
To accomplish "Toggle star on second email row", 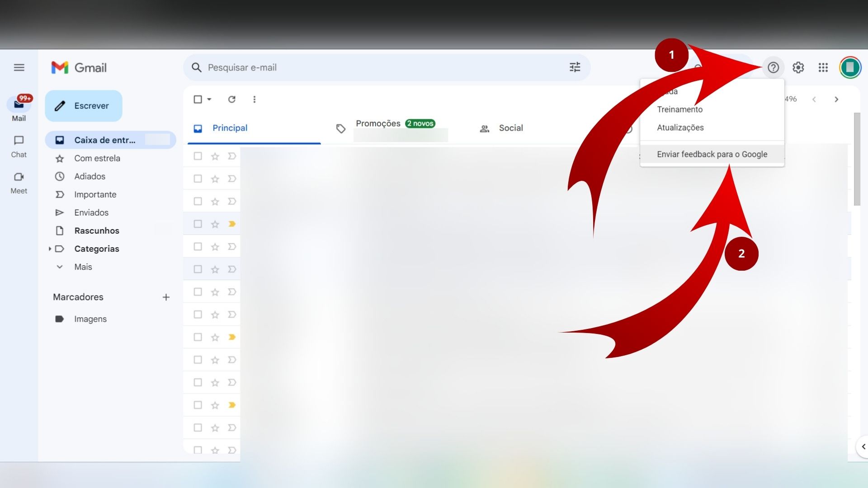I will [x=215, y=179].
